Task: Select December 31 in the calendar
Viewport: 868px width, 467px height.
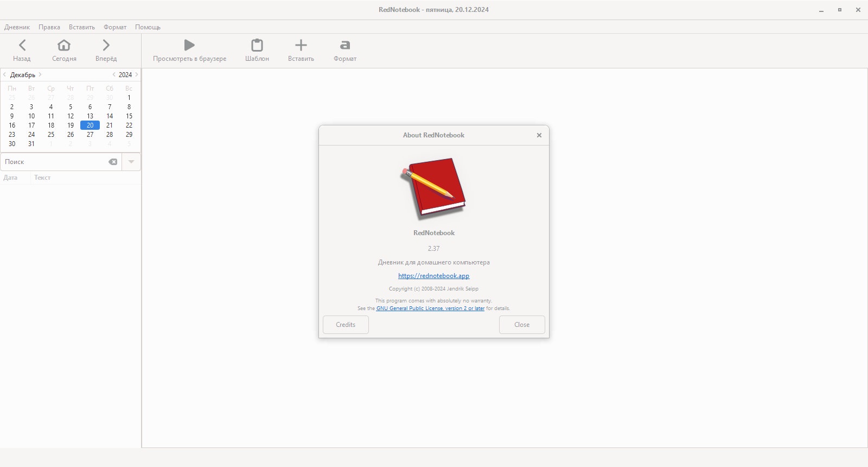Action: click(31, 144)
